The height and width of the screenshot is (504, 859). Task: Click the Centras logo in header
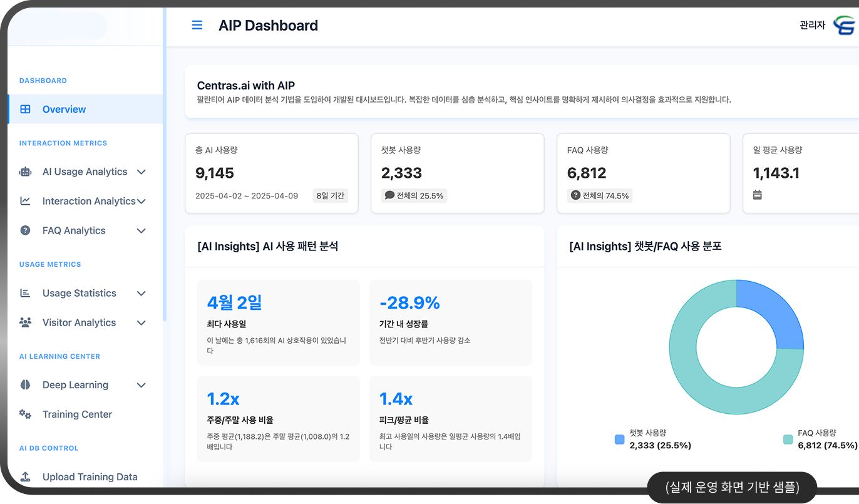pyautogui.click(x=845, y=26)
